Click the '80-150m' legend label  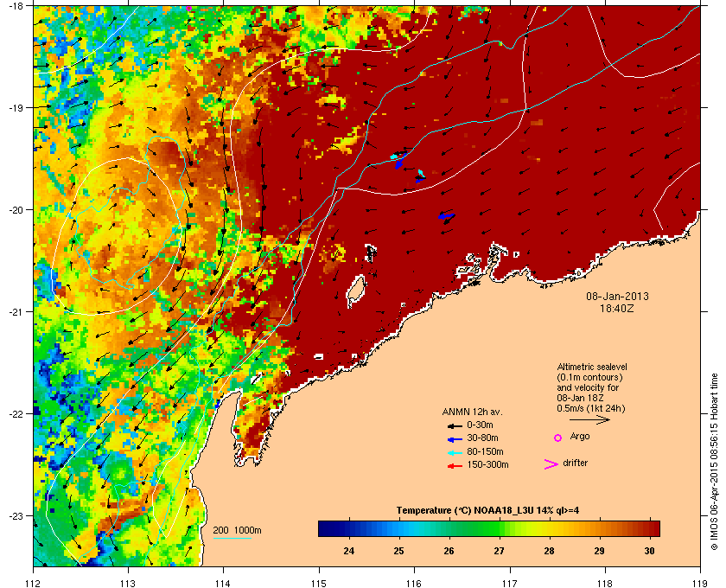click(485, 451)
